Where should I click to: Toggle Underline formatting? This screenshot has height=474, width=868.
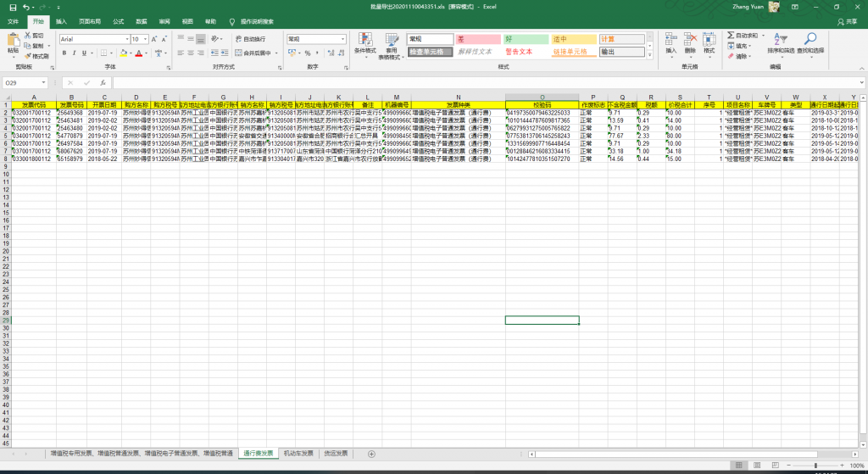tap(84, 53)
